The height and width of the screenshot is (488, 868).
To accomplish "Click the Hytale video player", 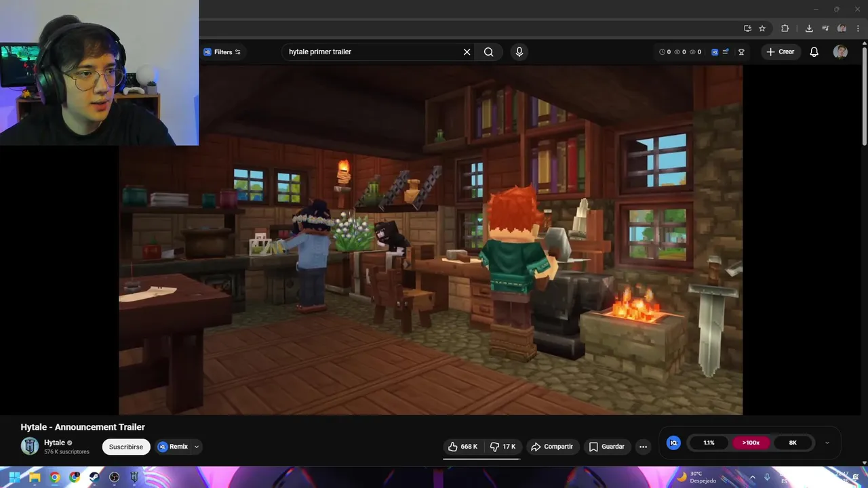I will point(431,239).
